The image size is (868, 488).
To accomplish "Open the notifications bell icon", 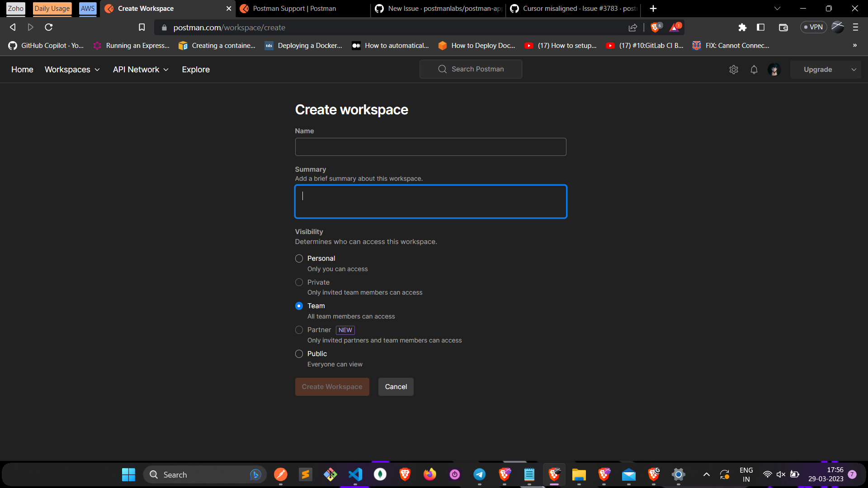I will 754,70.
